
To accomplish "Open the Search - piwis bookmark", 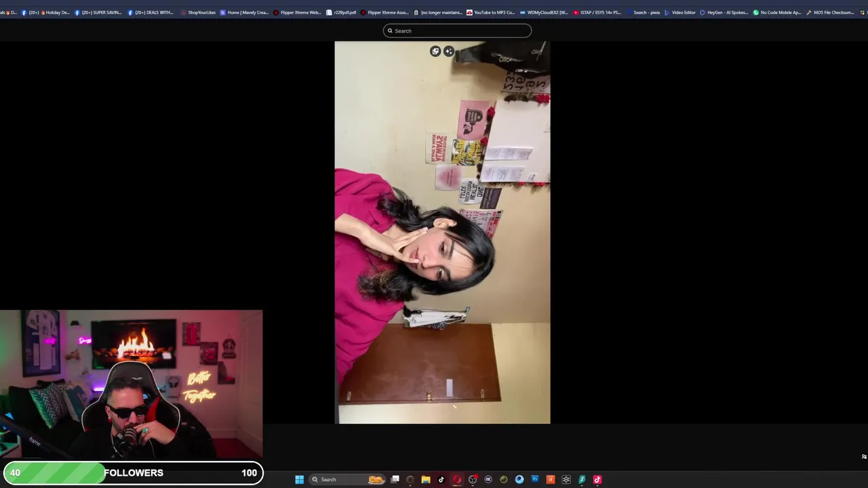I will [x=643, y=12].
